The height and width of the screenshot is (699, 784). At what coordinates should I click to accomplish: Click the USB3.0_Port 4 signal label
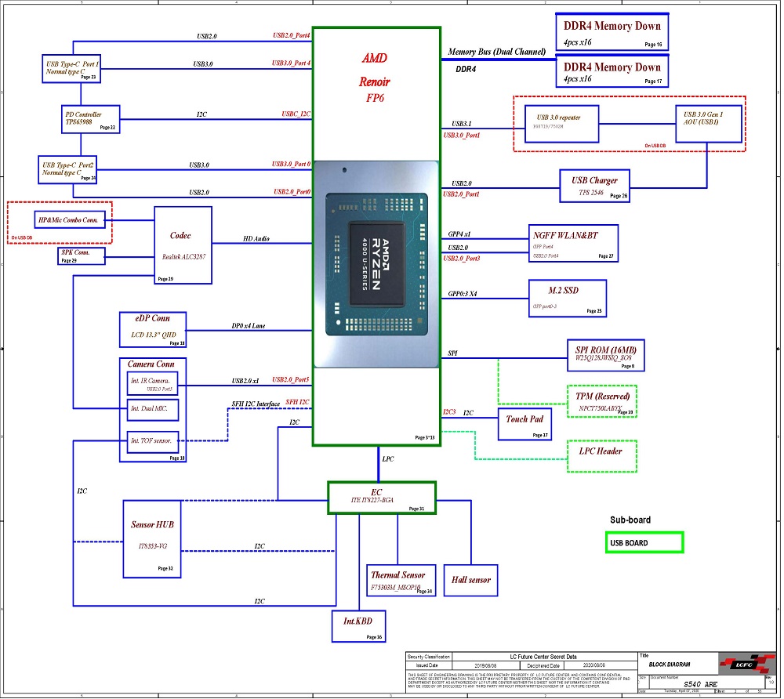[x=292, y=63]
